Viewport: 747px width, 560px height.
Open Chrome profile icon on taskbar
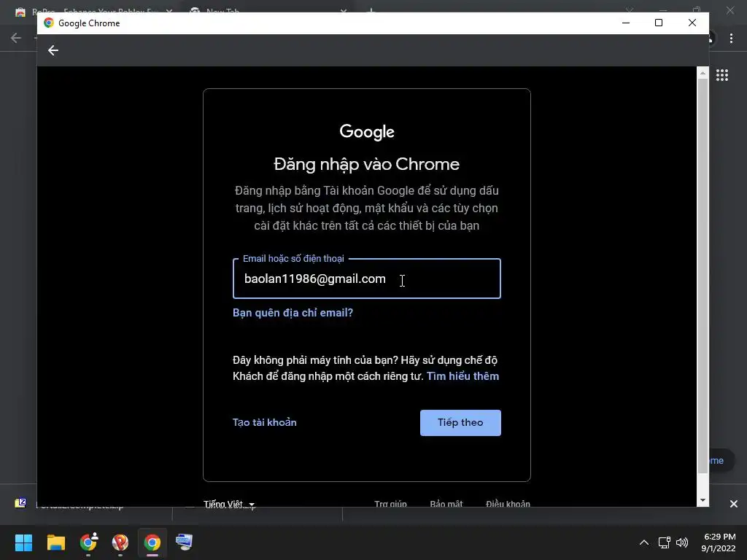(x=88, y=542)
